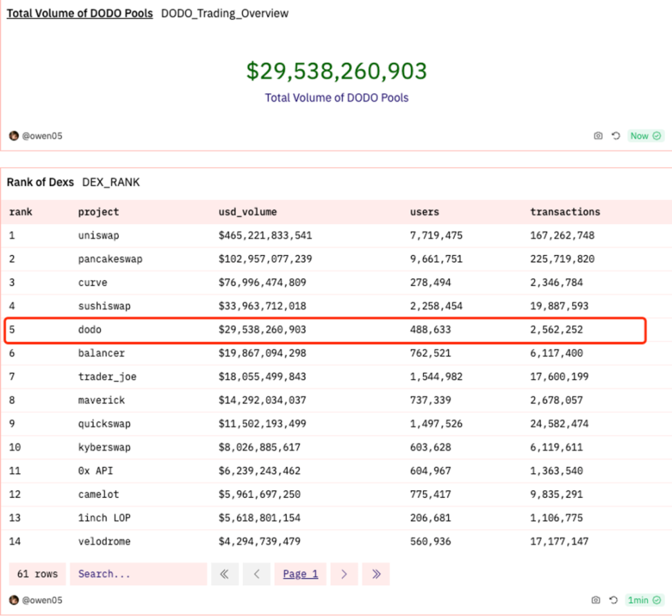The image size is (672, 616).
Task: Go to the next table page
Action: click(344, 574)
